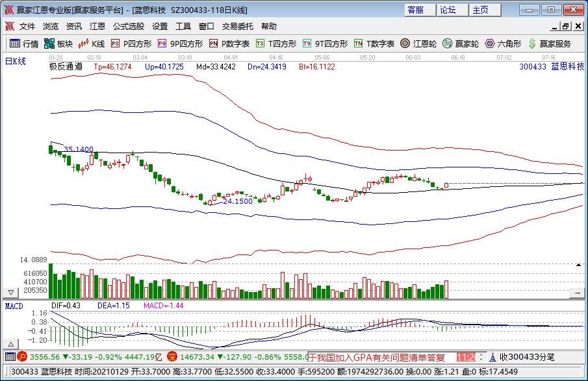Click the 收300433分笔 status text
Image resolution: width=588 pixels, height=381 pixels.
coord(527,357)
